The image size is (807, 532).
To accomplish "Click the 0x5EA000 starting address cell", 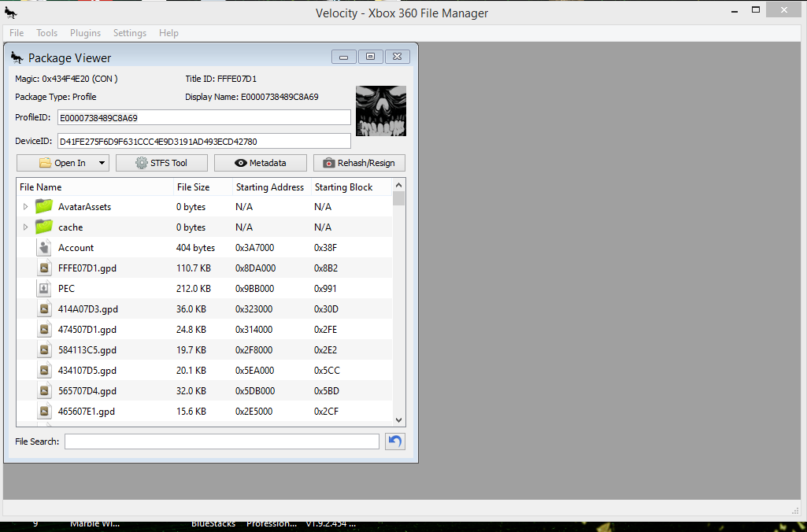I will pyautogui.click(x=255, y=371).
